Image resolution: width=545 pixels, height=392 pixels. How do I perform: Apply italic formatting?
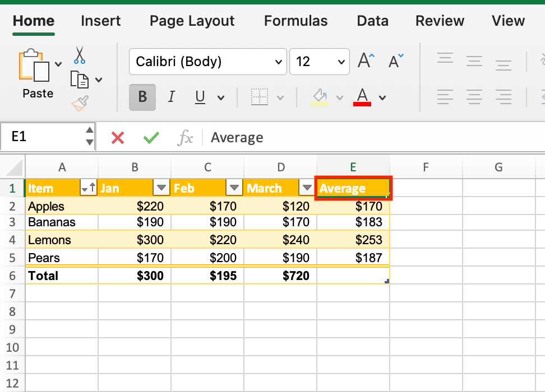[x=172, y=96]
